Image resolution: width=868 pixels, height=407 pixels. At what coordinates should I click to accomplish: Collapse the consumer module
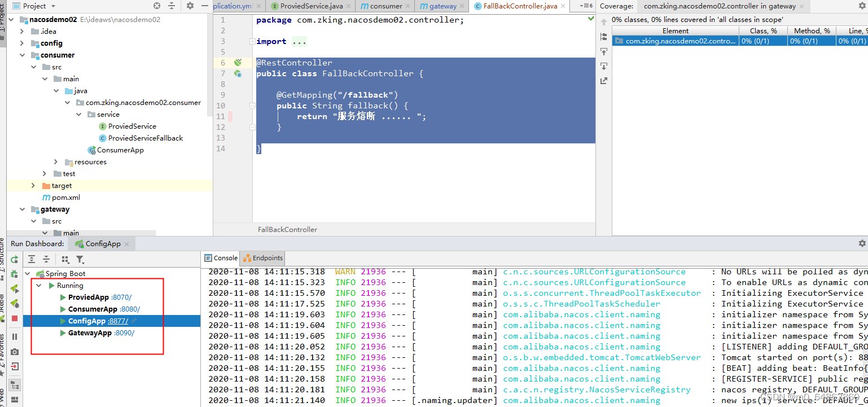[x=23, y=55]
